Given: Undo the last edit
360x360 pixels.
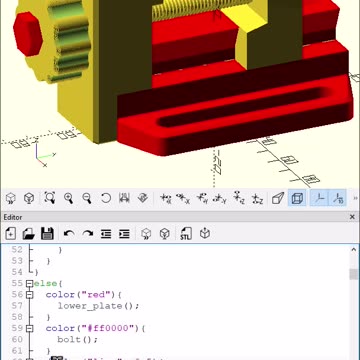Looking at the screenshot, I should pos(69,234).
